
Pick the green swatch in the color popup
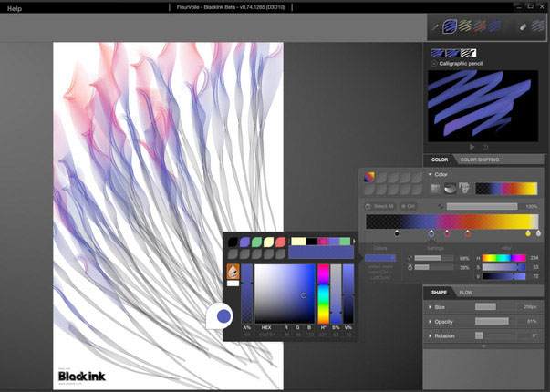coord(258,242)
